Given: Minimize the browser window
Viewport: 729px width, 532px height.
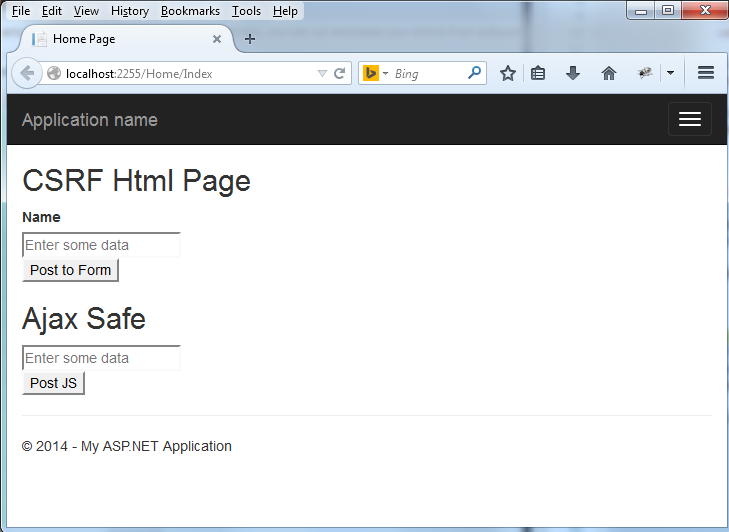Looking at the screenshot, I should (x=641, y=10).
